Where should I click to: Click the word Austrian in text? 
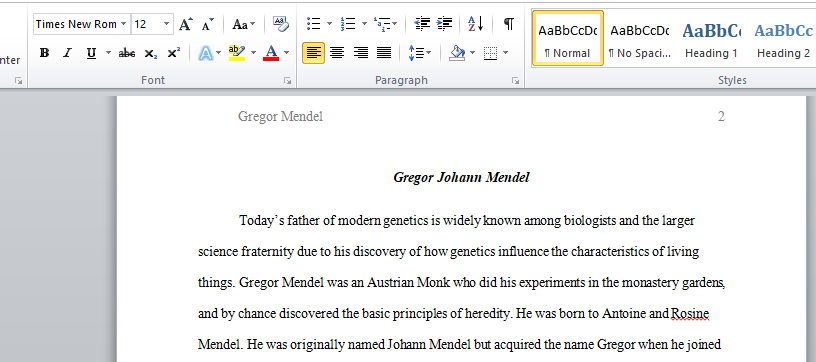(391, 283)
